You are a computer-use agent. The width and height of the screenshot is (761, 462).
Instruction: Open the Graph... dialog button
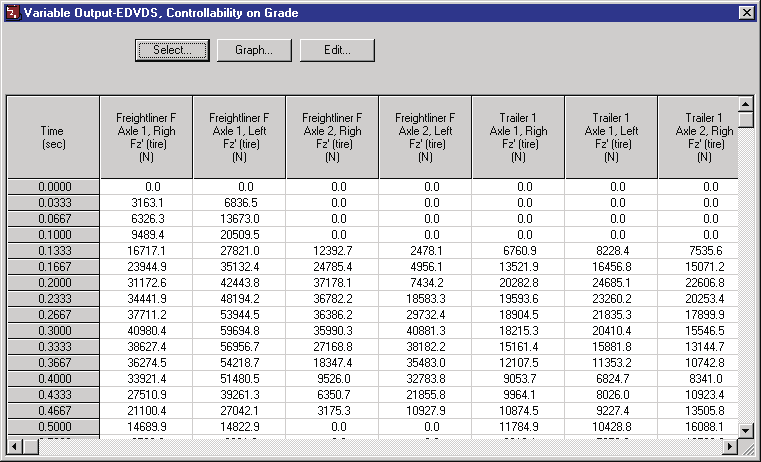coord(254,50)
